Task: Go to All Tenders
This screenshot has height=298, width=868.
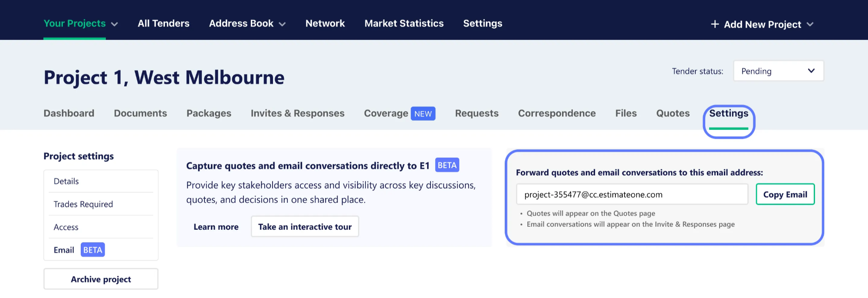Action: (163, 23)
